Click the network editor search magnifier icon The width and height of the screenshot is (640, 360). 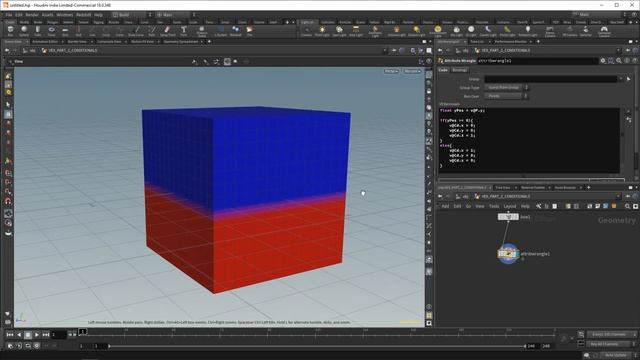pyautogui.click(x=627, y=207)
